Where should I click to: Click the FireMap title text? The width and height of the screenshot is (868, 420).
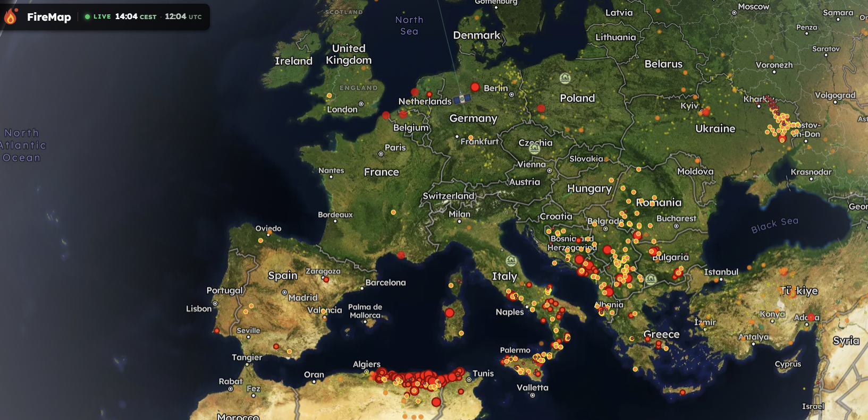(49, 17)
